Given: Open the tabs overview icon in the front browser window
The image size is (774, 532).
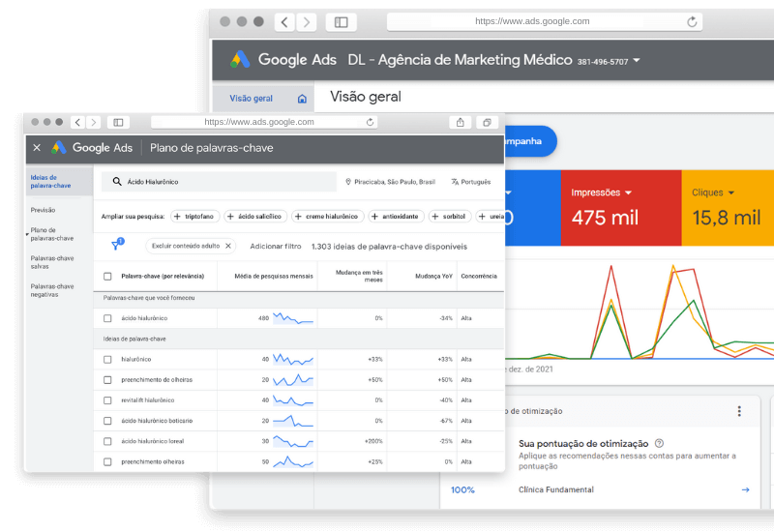Looking at the screenshot, I should point(488,123).
